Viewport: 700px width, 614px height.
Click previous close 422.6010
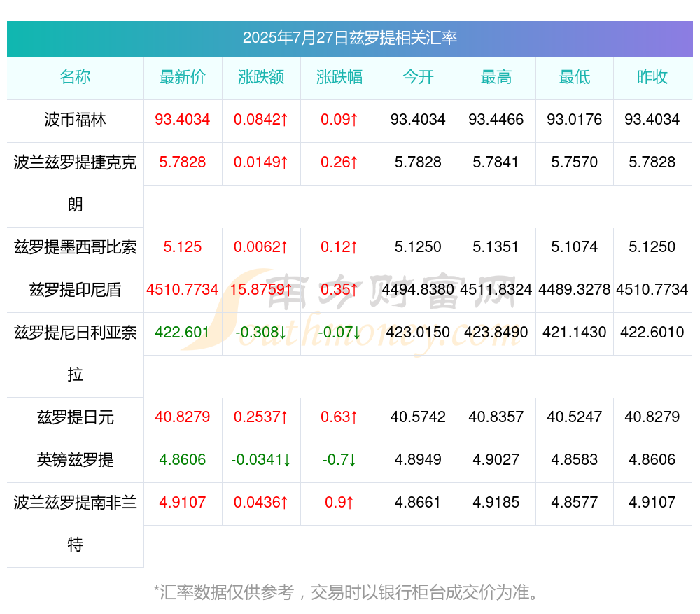coord(652,333)
